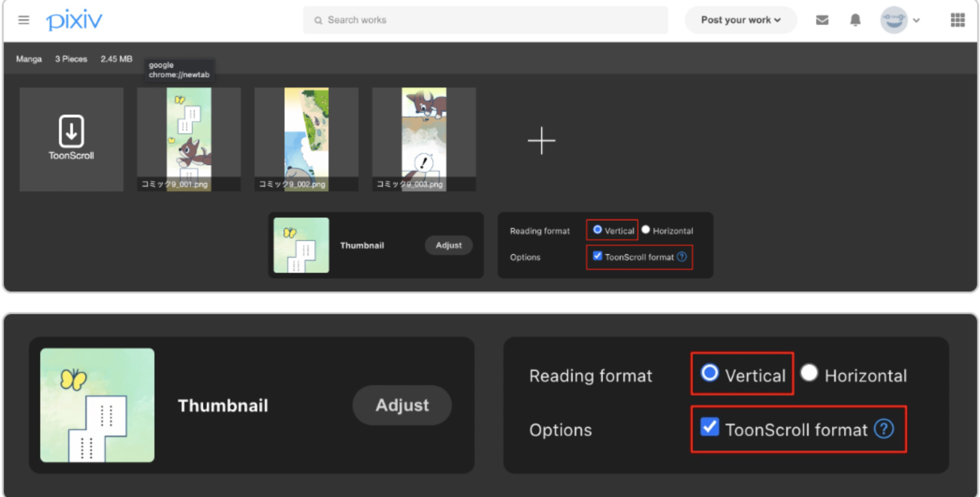Select the コミック9_001.png thumbnail
Image resolution: width=980 pixels, height=497 pixels.
tap(189, 139)
